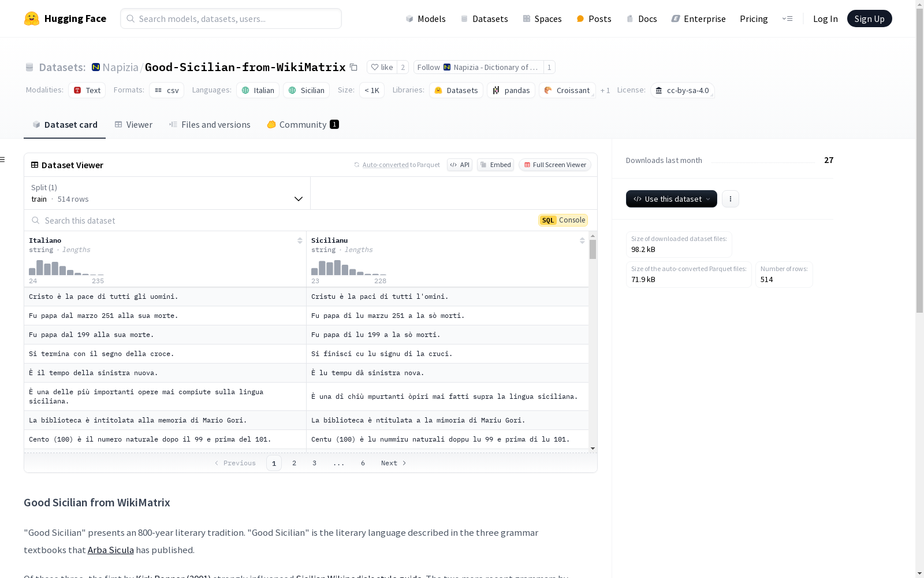924x578 pixels.
Task: Click the Datasets breadcrumb icon
Action: tap(29, 67)
